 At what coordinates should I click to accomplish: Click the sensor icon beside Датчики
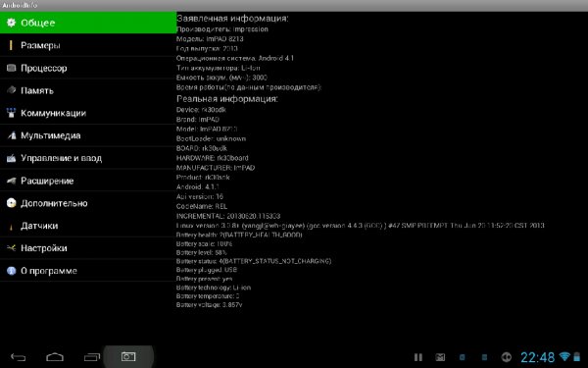click(x=11, y=227)
